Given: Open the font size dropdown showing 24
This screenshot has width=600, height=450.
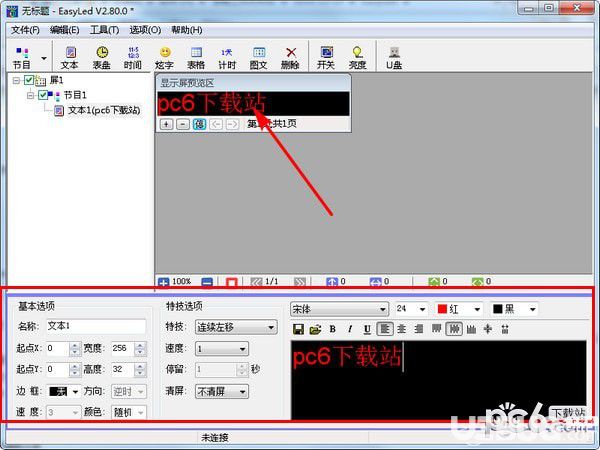Looking at the screenshot, I should [411, 309].
